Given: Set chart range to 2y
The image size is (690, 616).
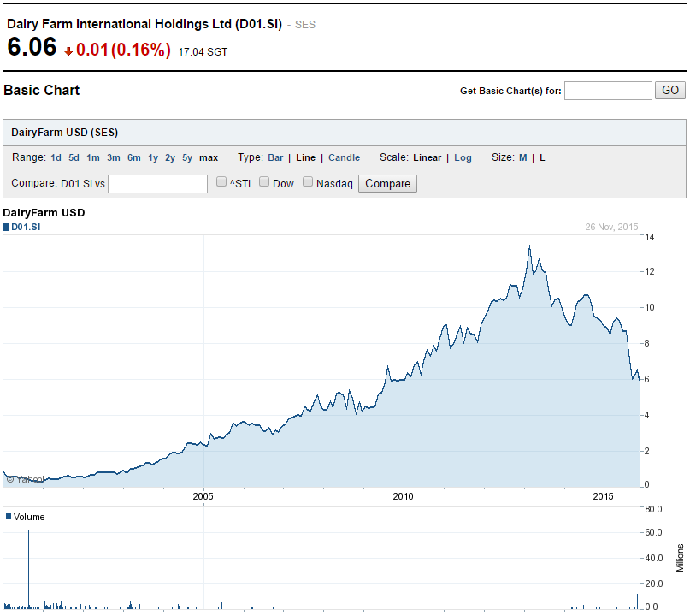Looking at the screenshot, I should pyautogui.click(x=170, y=157).
